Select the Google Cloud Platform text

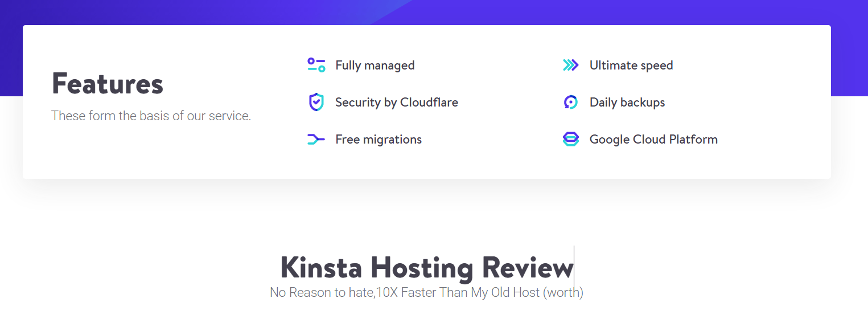click(653, 140)
